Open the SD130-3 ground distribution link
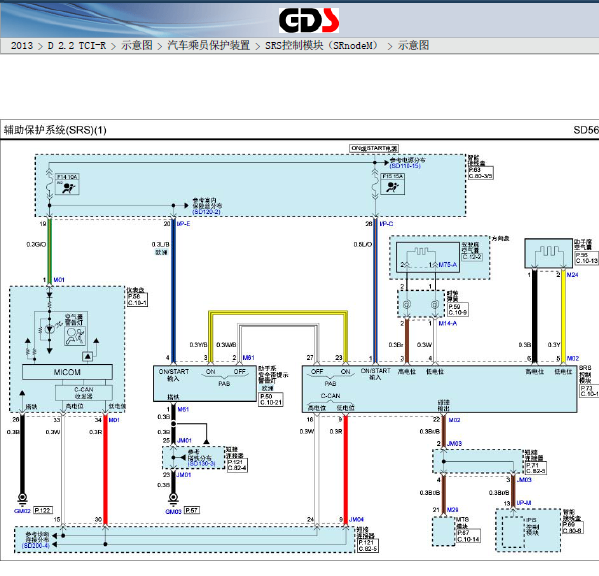 201,464
